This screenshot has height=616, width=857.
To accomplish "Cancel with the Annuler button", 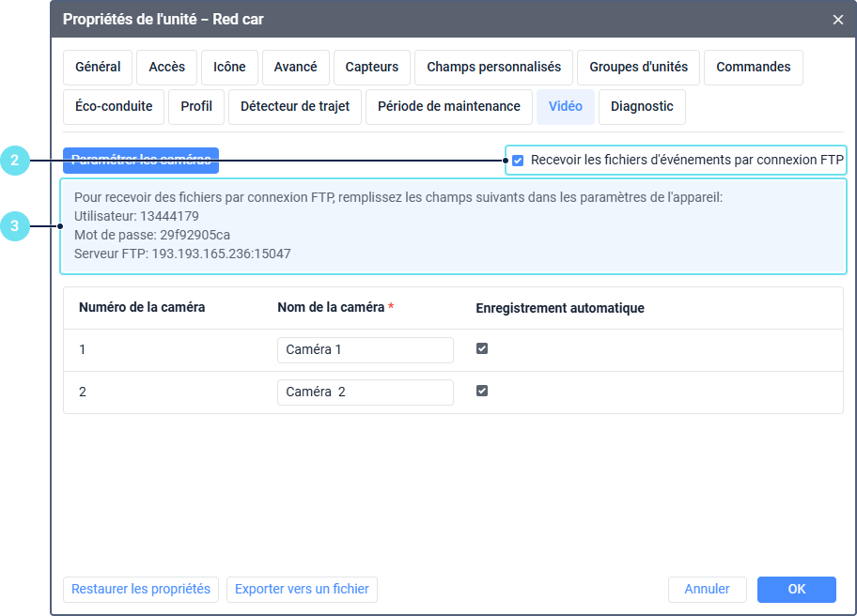I will click(707, 590).
